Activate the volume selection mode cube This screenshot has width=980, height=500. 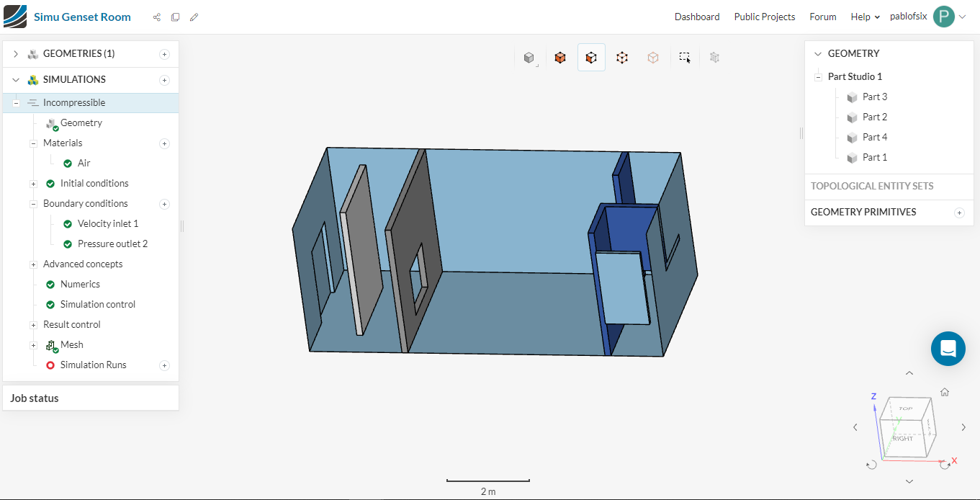[560, 58]
